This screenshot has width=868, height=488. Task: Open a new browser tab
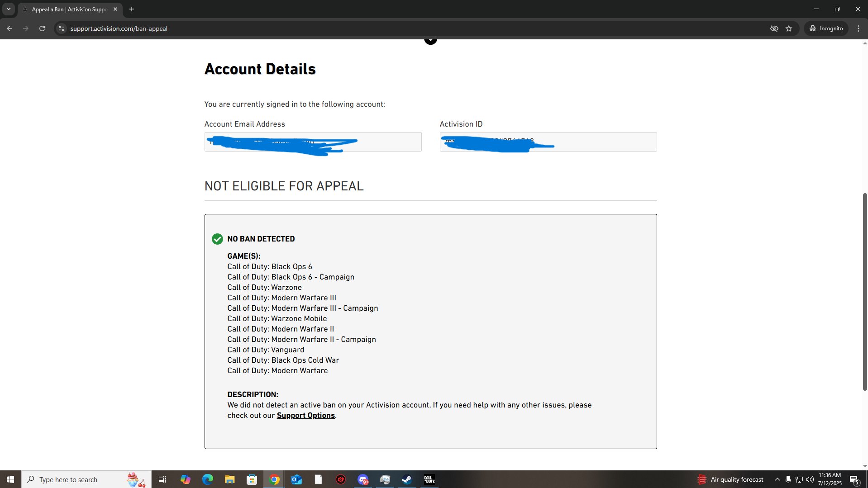pos(132,9)
